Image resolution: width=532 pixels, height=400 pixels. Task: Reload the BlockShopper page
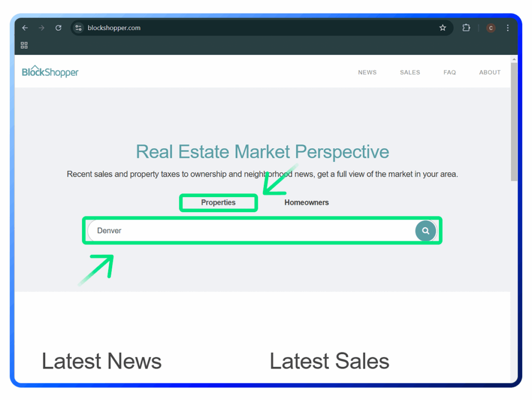tap(58, 28)
